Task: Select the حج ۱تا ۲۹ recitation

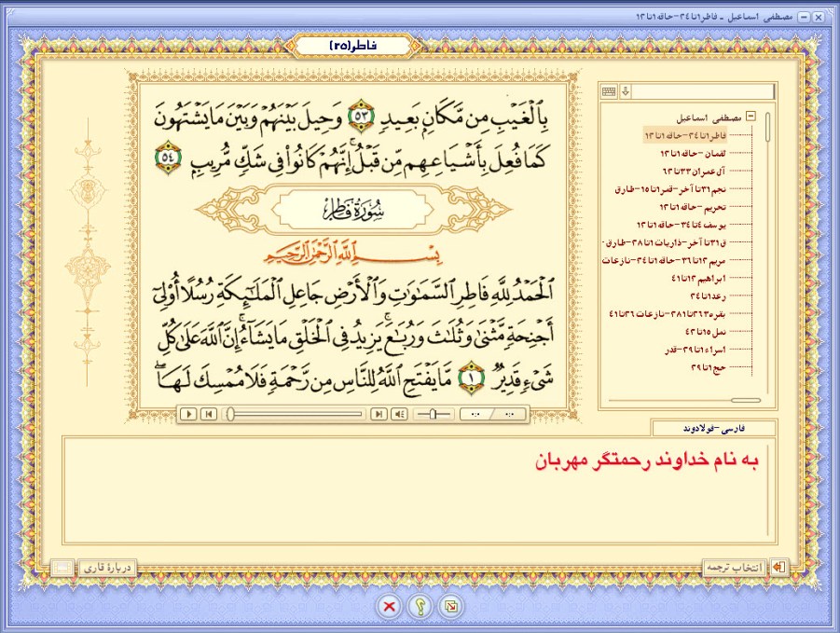Action: (x=708, y=367)
